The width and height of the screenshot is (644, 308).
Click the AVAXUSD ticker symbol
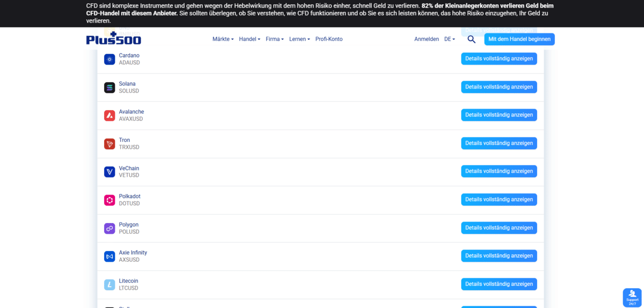[131, 119]
